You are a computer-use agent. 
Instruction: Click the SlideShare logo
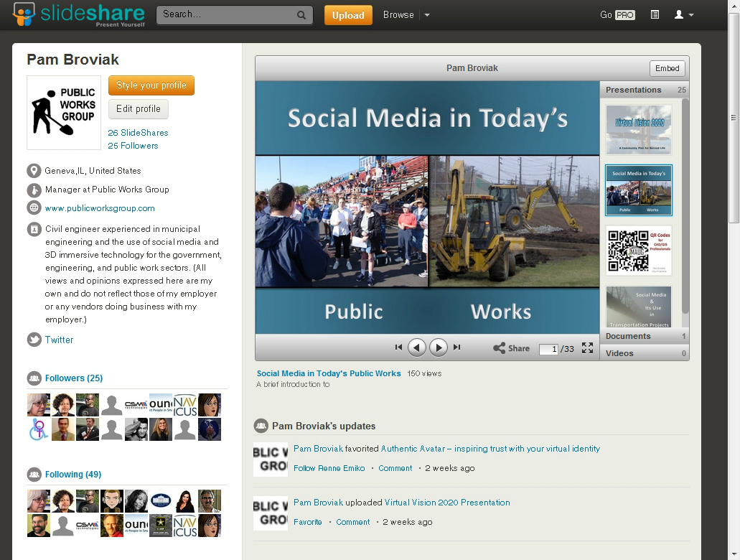click(x=79, y=14)
